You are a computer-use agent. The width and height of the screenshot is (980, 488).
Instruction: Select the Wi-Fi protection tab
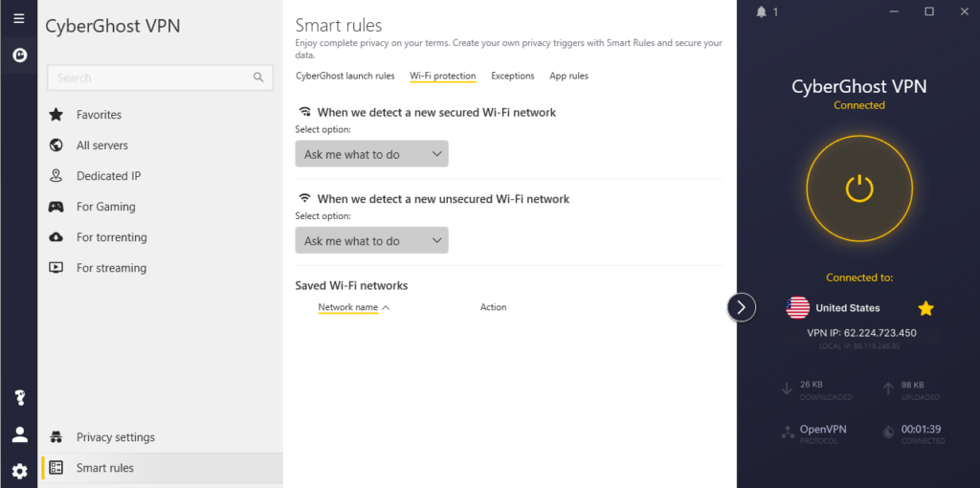pyautogui.click(x=443, y=76)
